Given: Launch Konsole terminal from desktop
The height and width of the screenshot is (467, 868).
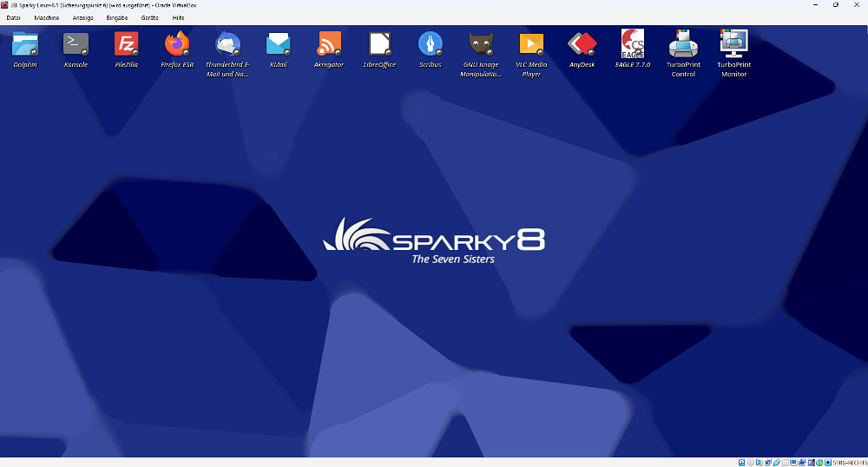Looking at the screenshot, I should (x=76, y=43).
